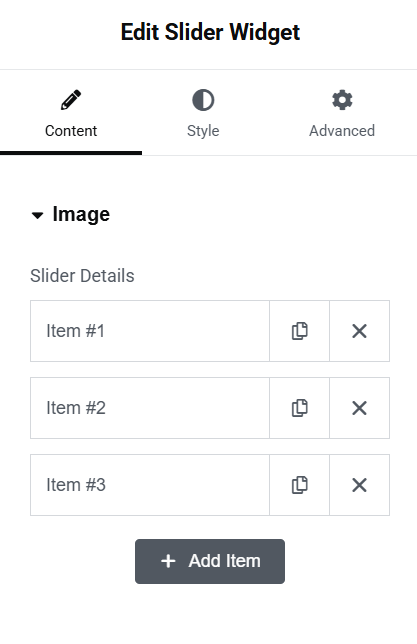The height and width of the screenshot is (644, 417).
Task: Click the gear icon for Advanced
Action: click(x=342, y=100)
